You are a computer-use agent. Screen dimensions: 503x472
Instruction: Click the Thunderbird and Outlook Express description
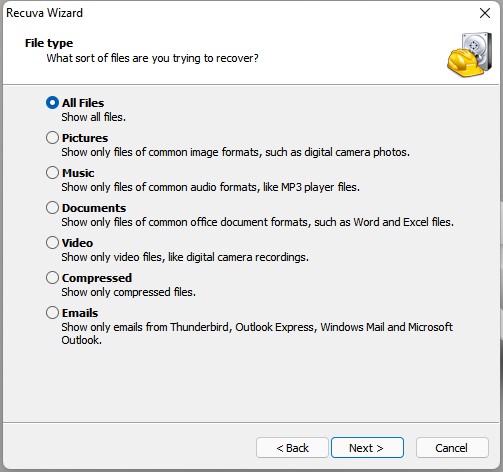tap(257, 333)
